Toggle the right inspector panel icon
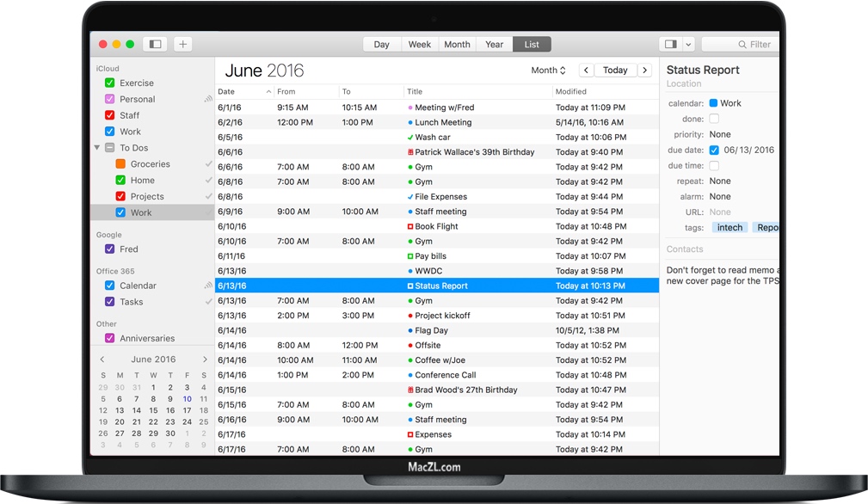 (670, 44)
